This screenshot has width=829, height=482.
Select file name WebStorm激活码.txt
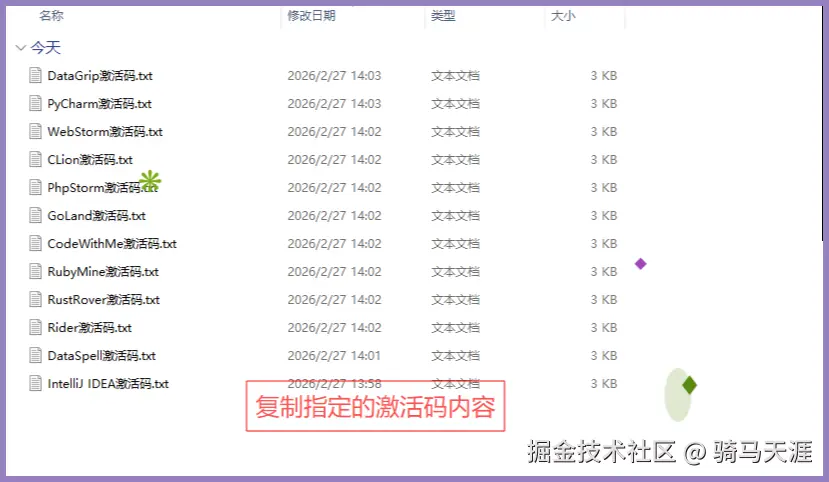[x=105, y=132]
